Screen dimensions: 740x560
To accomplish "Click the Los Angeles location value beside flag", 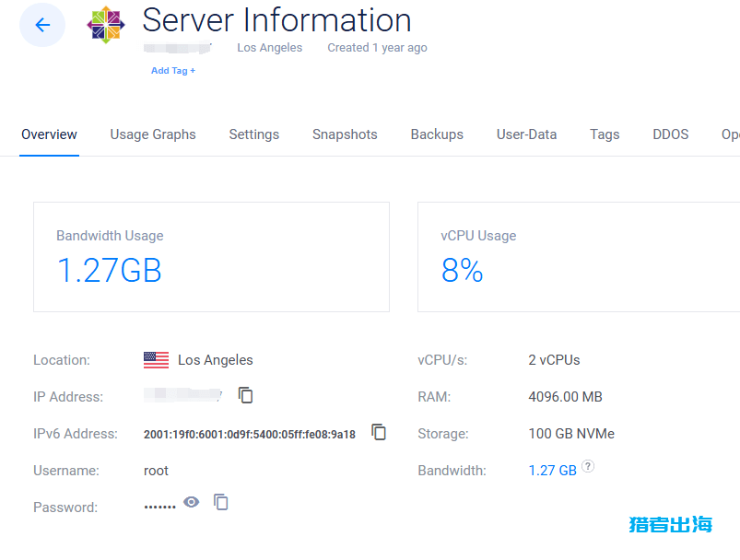I will [216, 360].
